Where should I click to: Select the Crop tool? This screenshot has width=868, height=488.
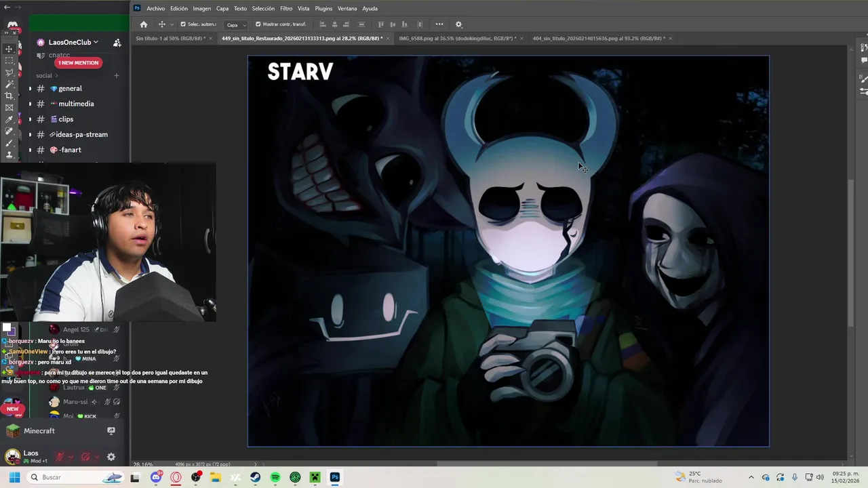9,96
